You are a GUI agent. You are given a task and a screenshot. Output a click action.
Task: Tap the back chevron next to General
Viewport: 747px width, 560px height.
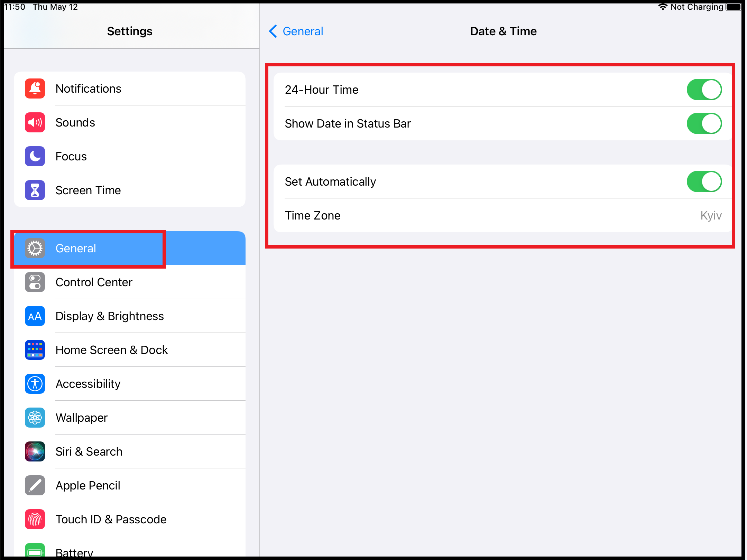pyautogui.click(x=273, y=31)
